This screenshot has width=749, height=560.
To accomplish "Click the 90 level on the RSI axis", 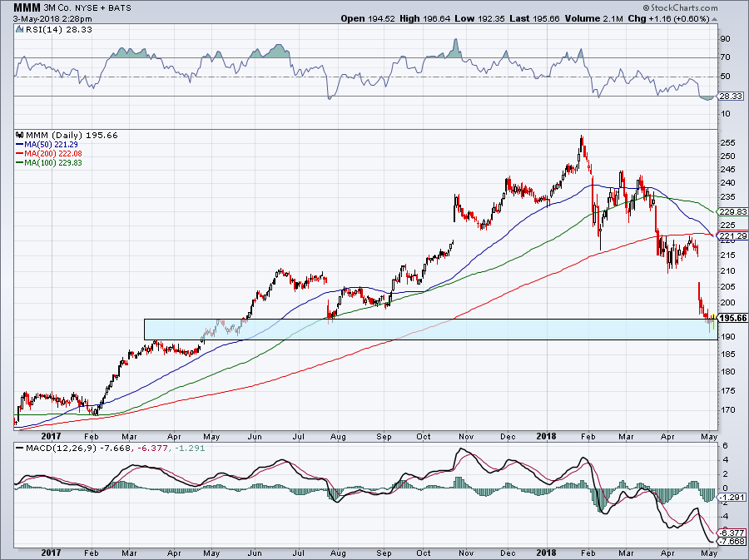I will 725,38.
